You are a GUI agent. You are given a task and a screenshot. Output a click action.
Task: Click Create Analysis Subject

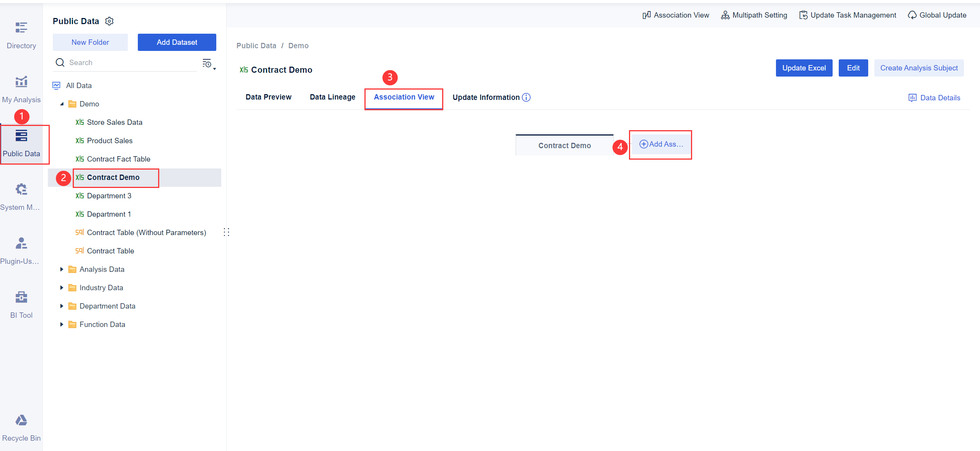919,68
